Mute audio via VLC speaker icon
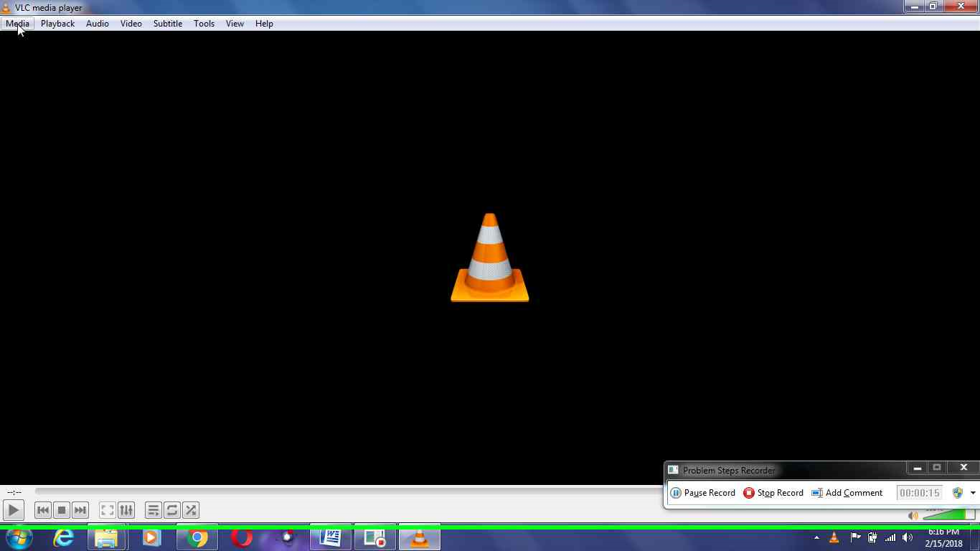 (x=913, y=515)
